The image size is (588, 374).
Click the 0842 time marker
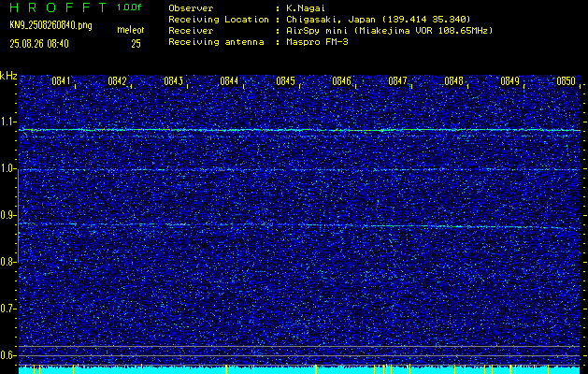117,81
